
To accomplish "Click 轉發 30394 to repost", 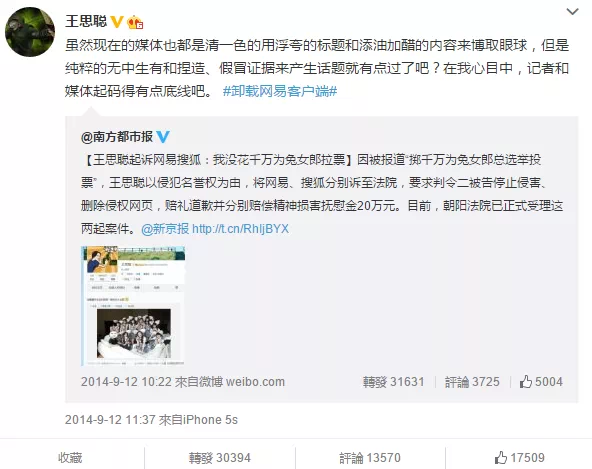I will click(x=220, y=458).
